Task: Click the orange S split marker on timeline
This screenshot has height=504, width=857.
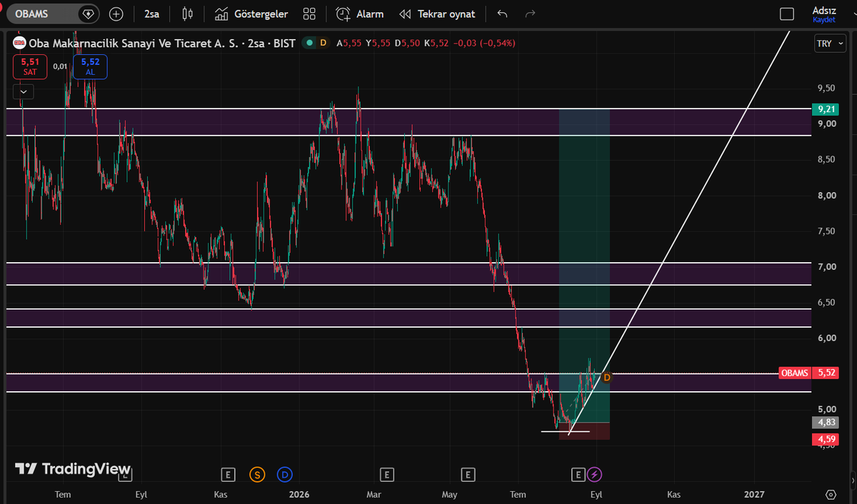Action: [256, 474]
